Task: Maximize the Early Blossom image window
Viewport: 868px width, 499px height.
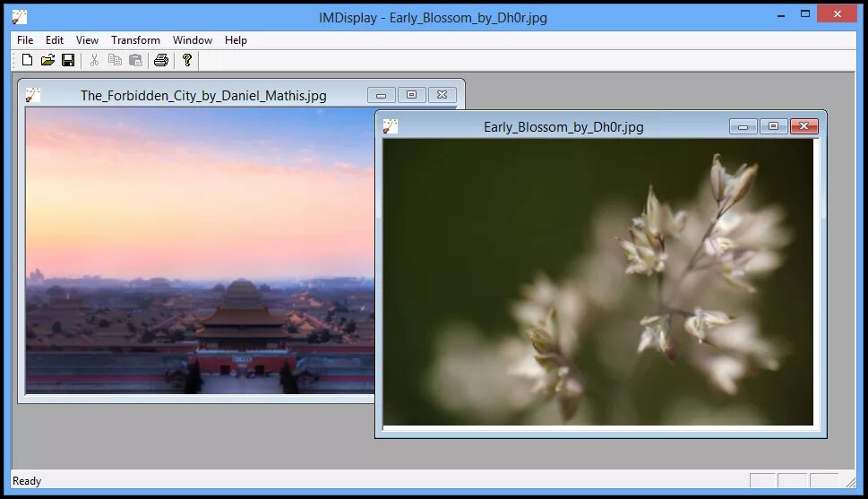Action: coord(773,127)
